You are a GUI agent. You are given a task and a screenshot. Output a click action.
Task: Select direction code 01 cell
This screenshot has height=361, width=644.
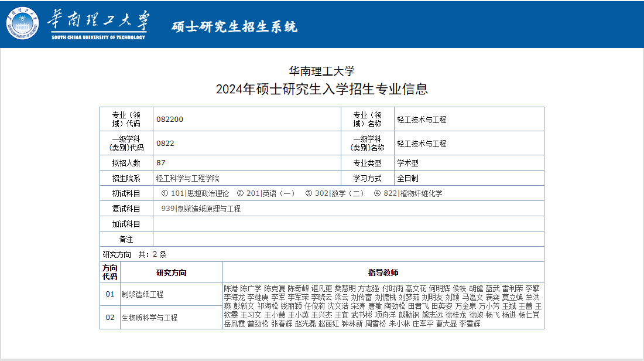coord(109,294)
